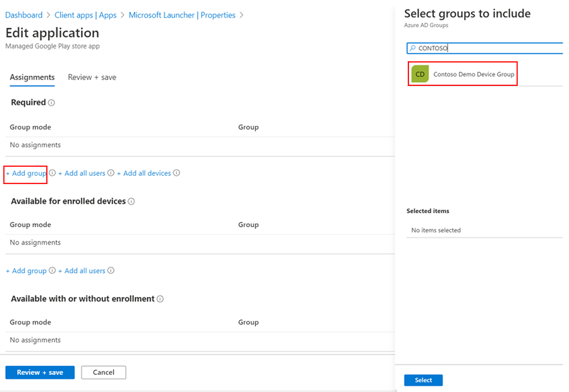Click Add group under Available for enrolled devices
Image resolution: width=569 pixels, height=392 pixels.
(x=26, y=271)
